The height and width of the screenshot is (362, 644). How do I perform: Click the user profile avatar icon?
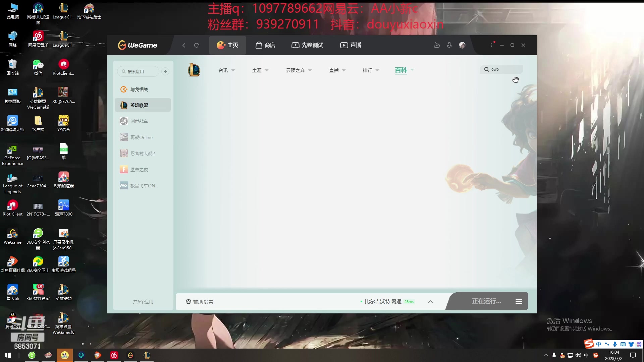click(x=462, y=45)
